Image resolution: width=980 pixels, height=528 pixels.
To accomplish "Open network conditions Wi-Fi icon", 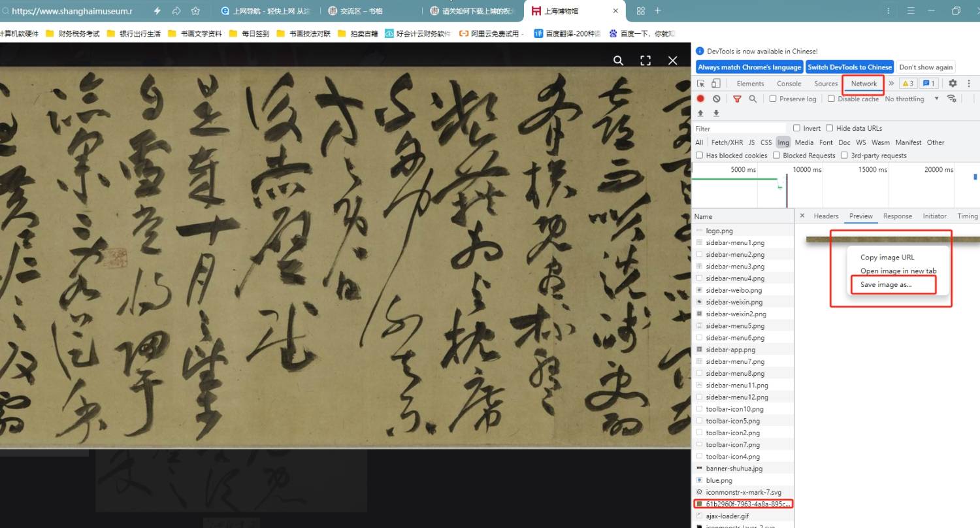I will [x=951, y=99].
